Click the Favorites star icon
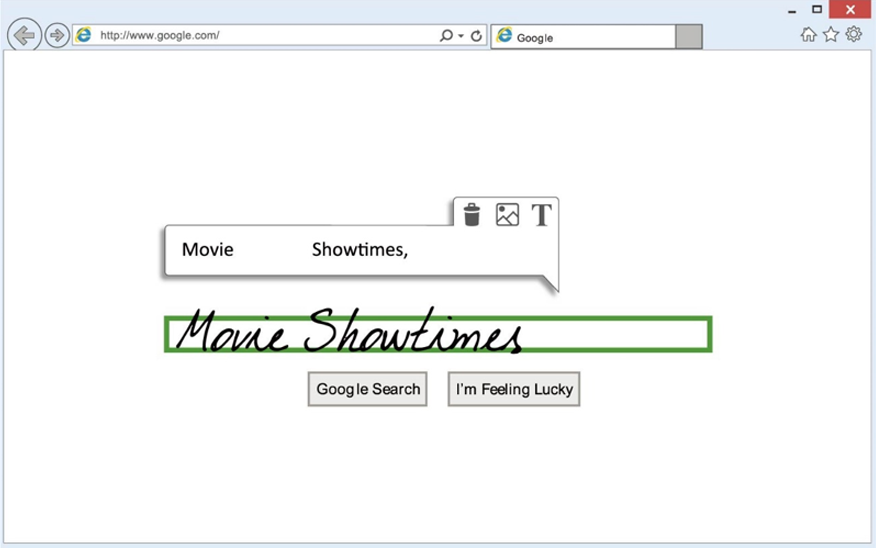876x548 pixels. [x=831, y=35]
